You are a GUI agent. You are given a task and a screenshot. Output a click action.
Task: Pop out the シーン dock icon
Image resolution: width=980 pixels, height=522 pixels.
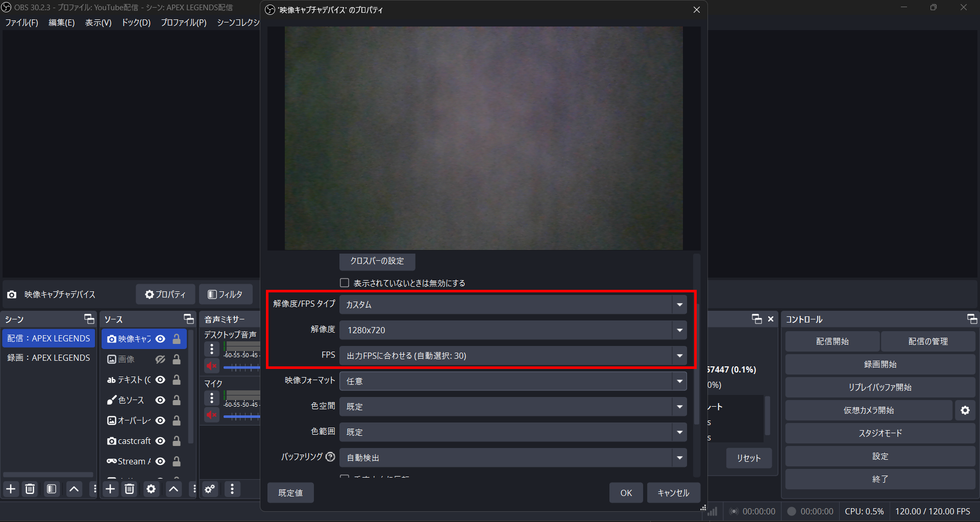pyautogui.click(x=89, y=319)
